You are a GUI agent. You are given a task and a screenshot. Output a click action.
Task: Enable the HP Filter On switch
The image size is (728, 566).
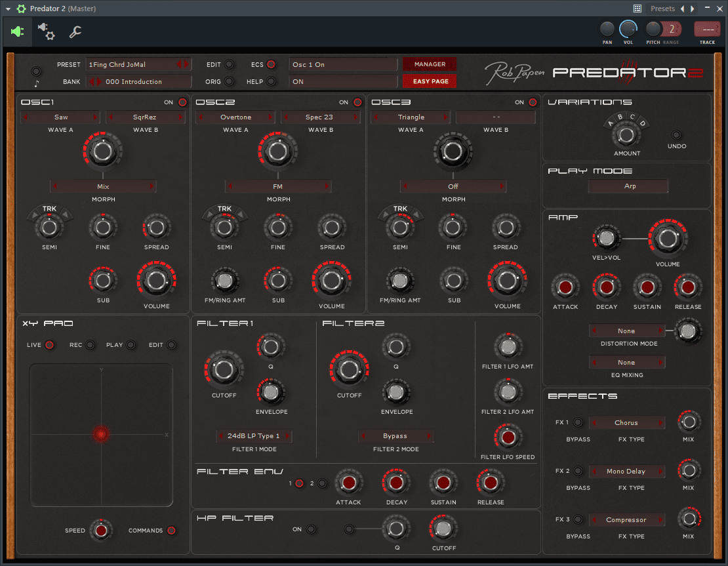pyautogui.click(x=311, y=529)
